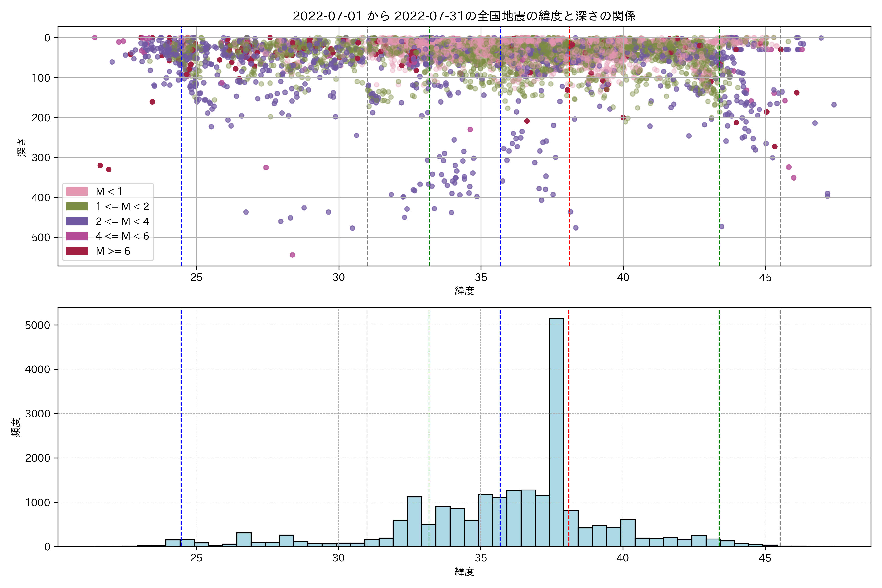This screenshot has width=882, height=588.
Task: Click the 5000 tick label on histogram axis
Action: [x=37, y=325]
